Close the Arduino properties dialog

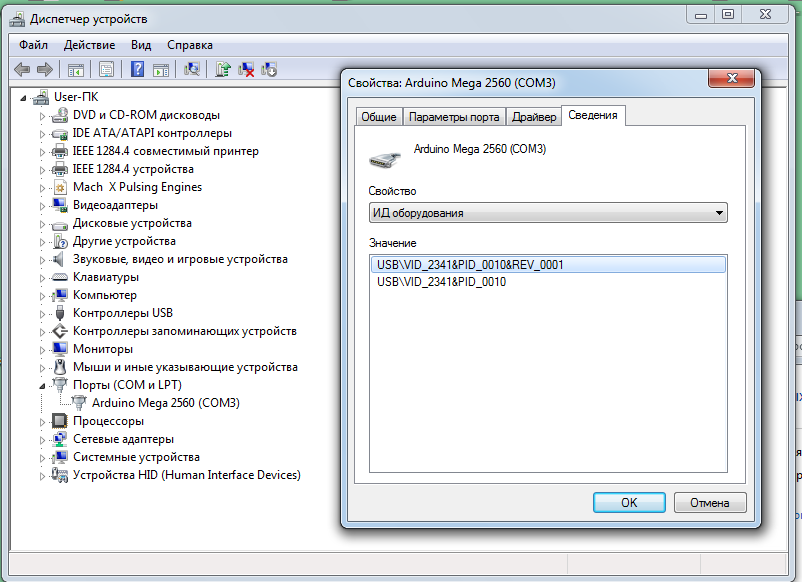pos(732,78)
